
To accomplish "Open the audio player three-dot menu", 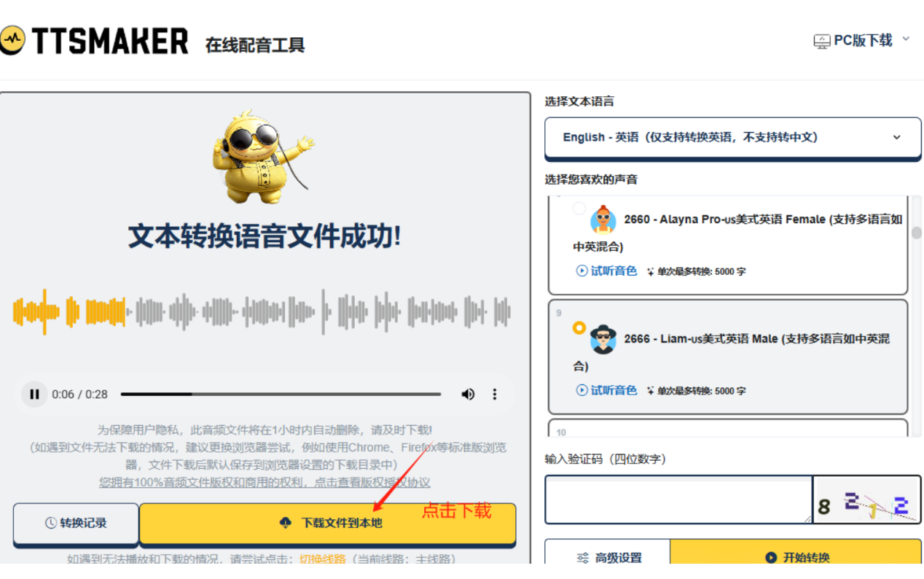I will point(495,395).
